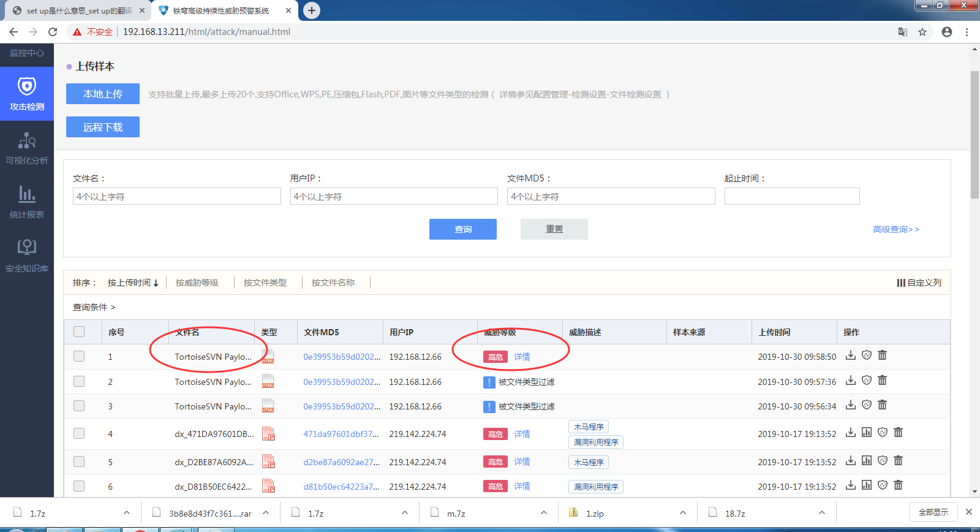Open download menu arrow for 3b8e8d43f7c361 rar
The image size is (980, 532).
coord(266,513)
